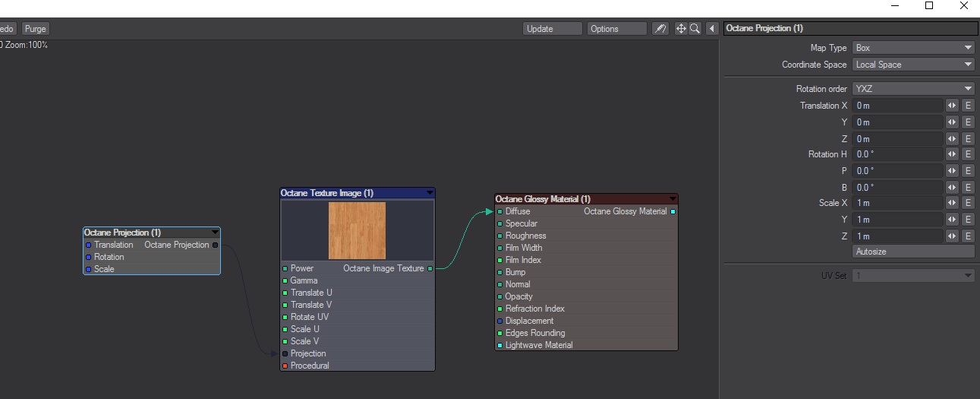This screenshot has width=980, height=399.
Task: Click the Autosize button
Action: click(x=913, y=252)
